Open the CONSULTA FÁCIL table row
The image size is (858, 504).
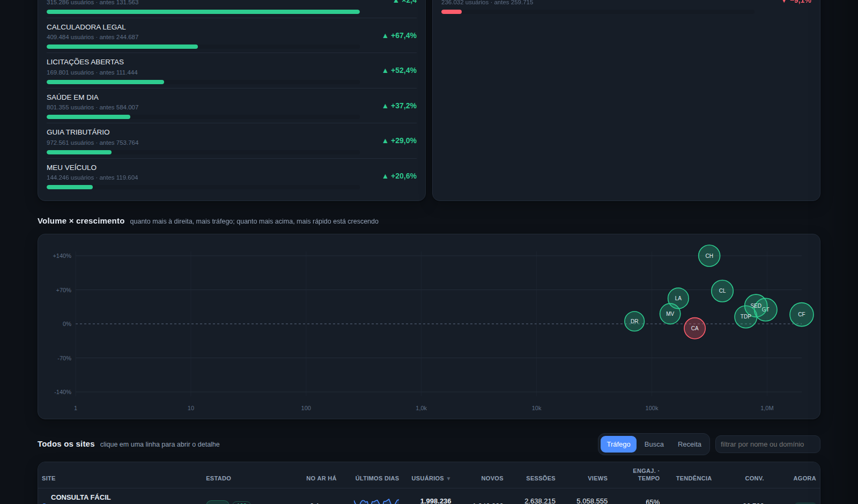pyautogui.click(x=429, y=498)
